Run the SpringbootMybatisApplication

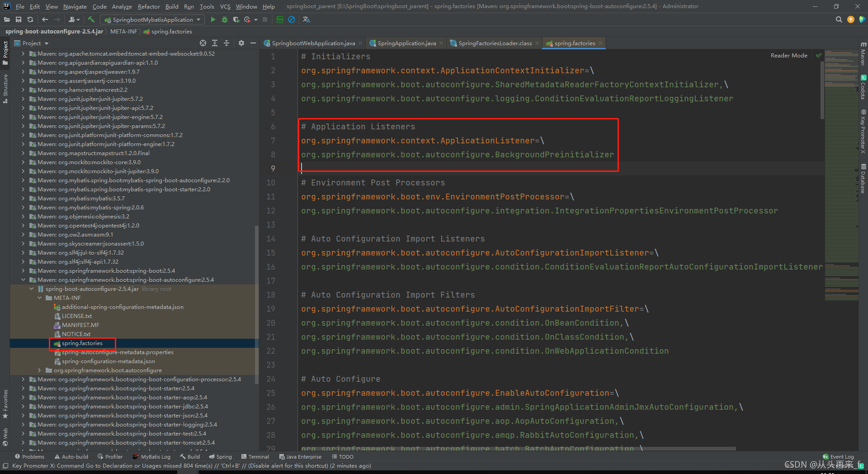(213, 19)
